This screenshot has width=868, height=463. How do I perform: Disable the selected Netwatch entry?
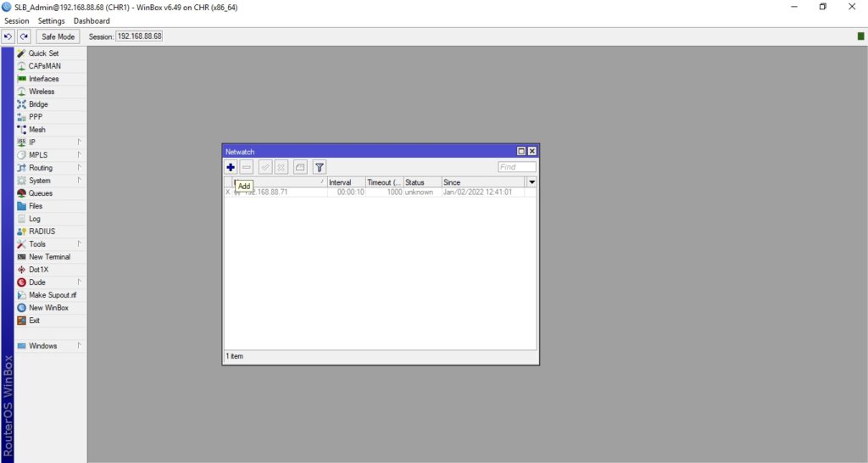click(281, 167)
